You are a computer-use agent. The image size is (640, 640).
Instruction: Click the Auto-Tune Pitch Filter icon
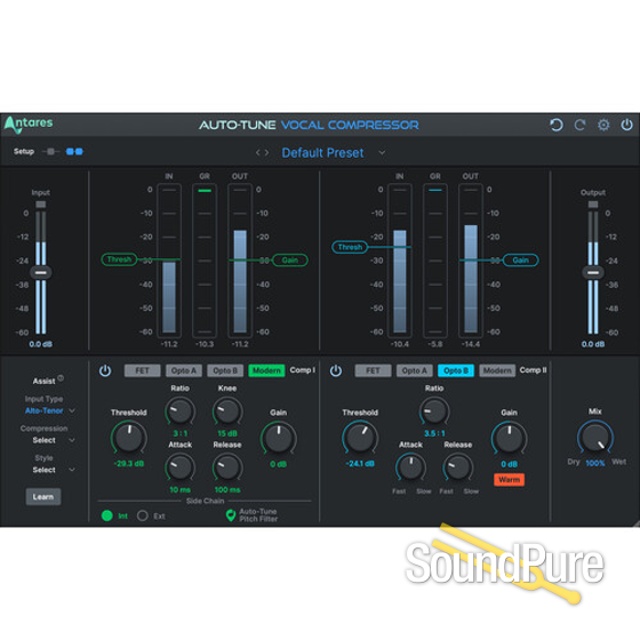coord(231,515)
